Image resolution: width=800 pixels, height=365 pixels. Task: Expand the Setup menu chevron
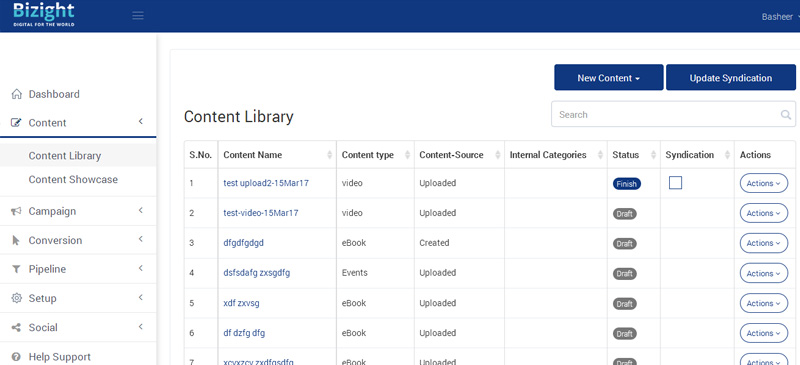[141, 297]
